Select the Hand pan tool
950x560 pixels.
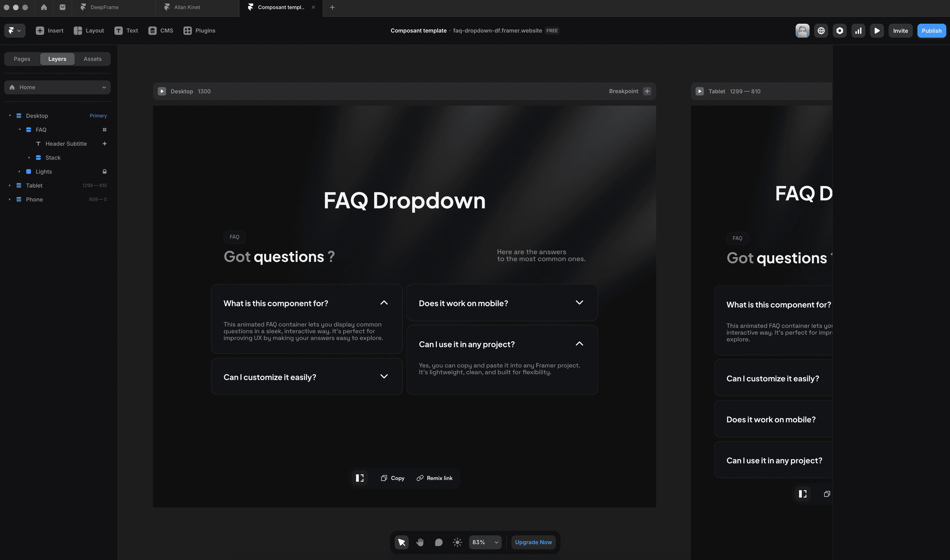tap(420, 542)
